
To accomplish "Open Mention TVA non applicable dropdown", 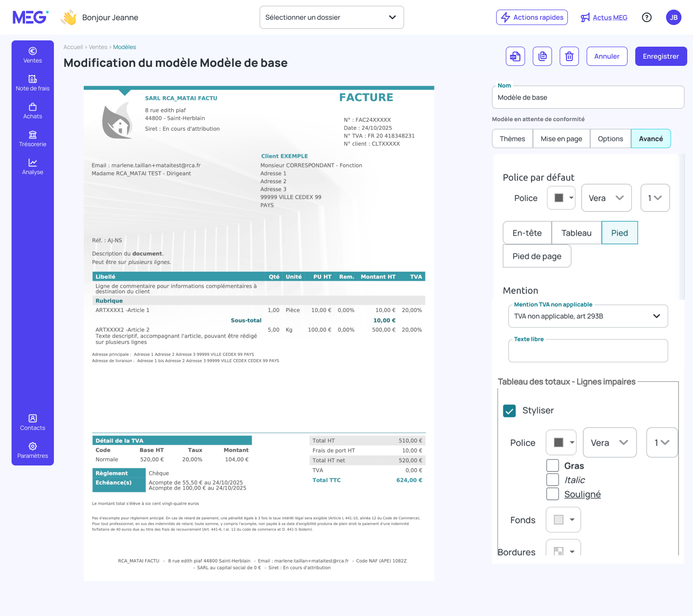I will 588,316.
